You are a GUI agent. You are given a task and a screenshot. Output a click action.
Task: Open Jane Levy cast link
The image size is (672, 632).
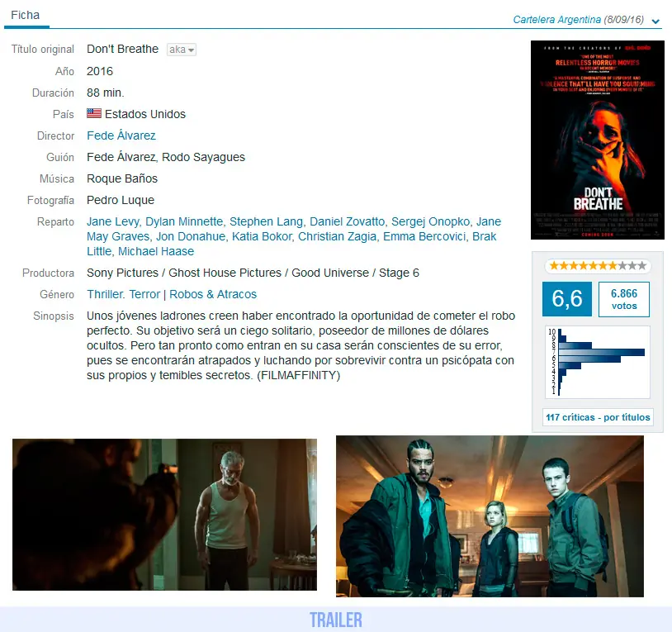113,221
